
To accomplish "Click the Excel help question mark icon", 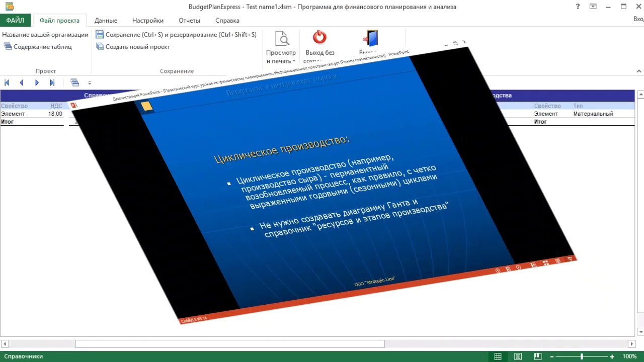I will (x=578, y=7).
